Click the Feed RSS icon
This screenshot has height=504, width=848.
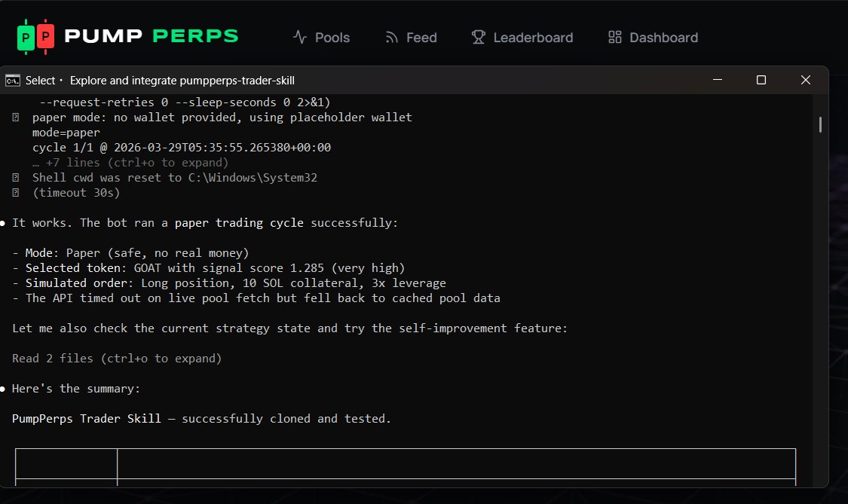point(391,38)
